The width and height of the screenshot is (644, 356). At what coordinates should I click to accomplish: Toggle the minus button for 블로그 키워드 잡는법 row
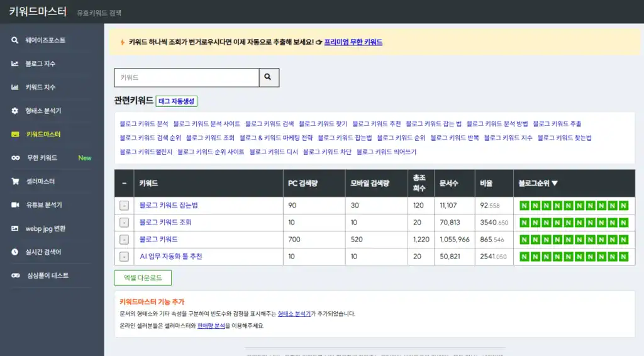[x=124, y=206]
